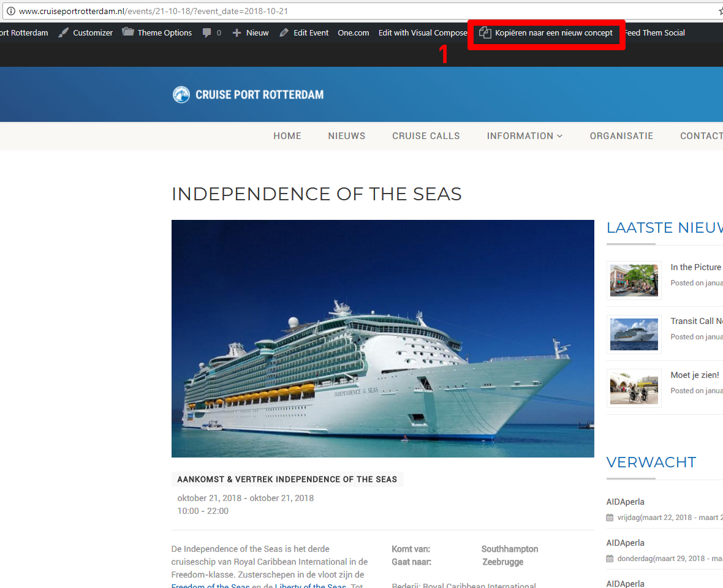723x588 pixels.
Task: Click the Port Rotterdam site name
Action: point(24,32)
